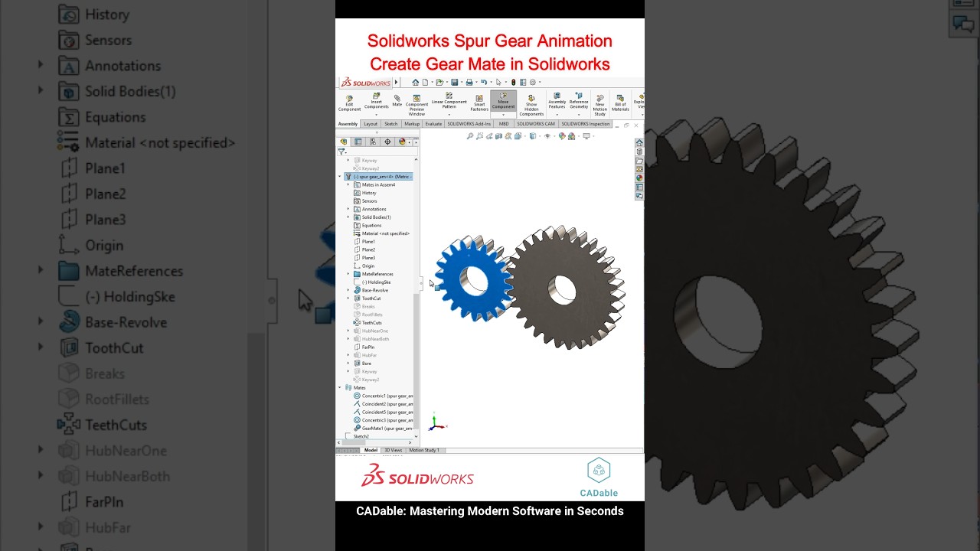The height and width of the screenshot is (551, 980).
Task: Open the PropertyManager tab icon
Action: click(358, 142)
